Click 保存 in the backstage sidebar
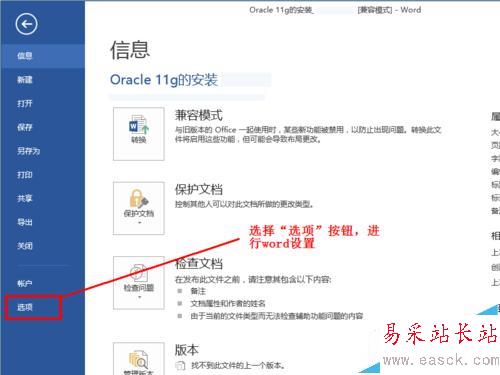This screenshot has height=375, width=500. [x=42, y=127]
